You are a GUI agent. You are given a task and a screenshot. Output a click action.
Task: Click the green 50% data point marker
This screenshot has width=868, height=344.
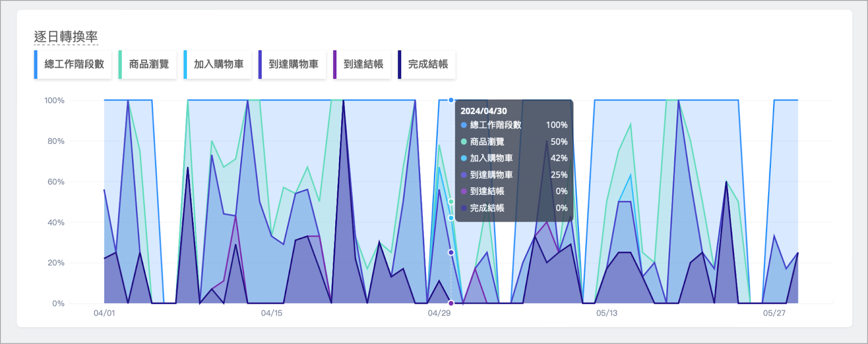451,202
